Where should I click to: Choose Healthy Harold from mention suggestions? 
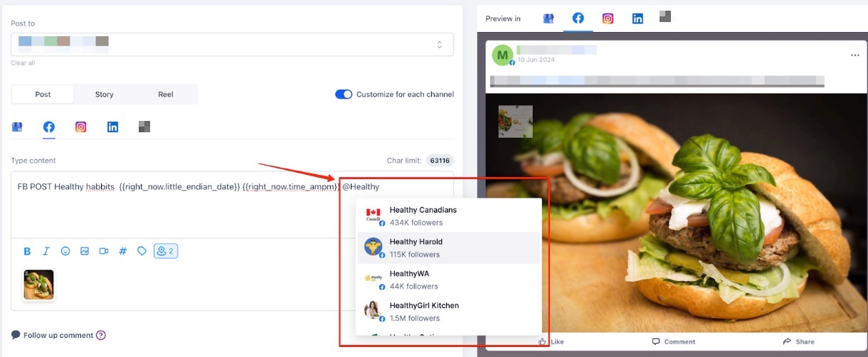tap(449, 248)
